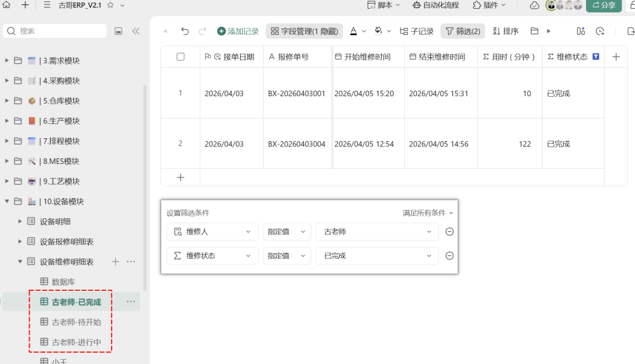Screen dimensions: 635x364
Task: Click the fill color bucket icon
Action: 378,31
